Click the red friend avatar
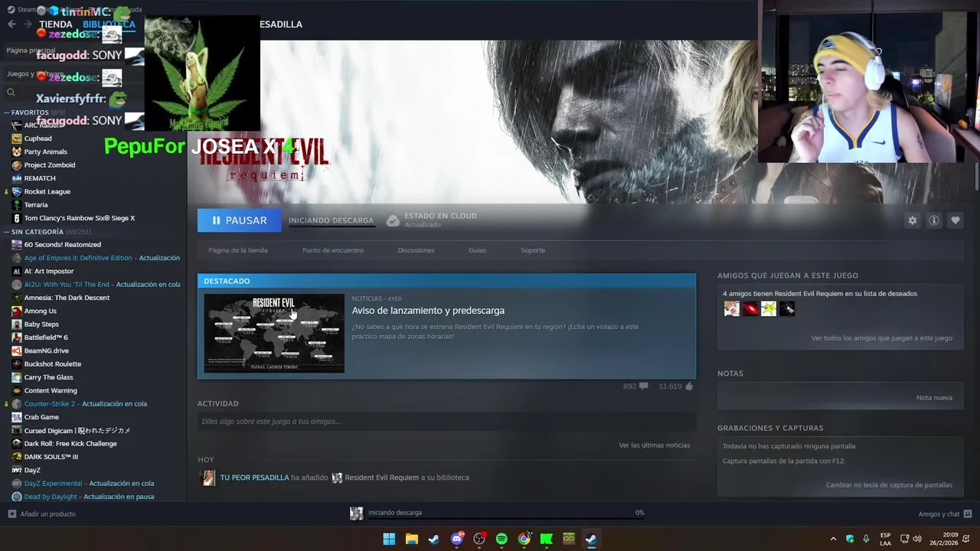Image resolution: width=980 pixels, height=551 pixels. coord(750,308)
